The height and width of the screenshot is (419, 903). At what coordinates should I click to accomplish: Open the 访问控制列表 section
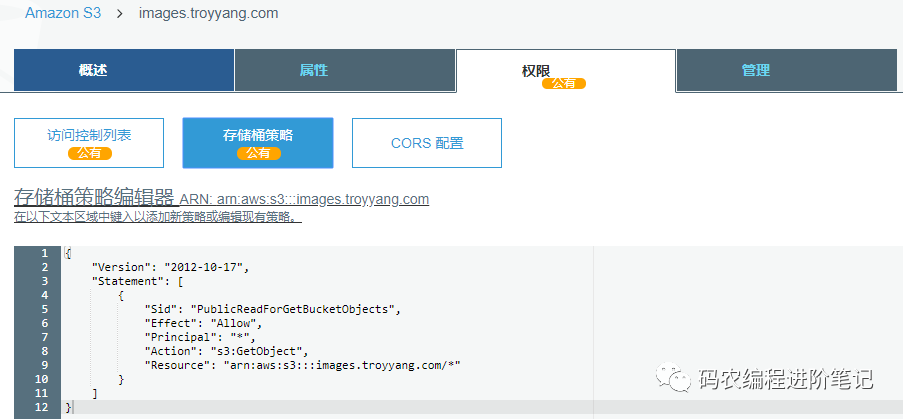point(89,143)
